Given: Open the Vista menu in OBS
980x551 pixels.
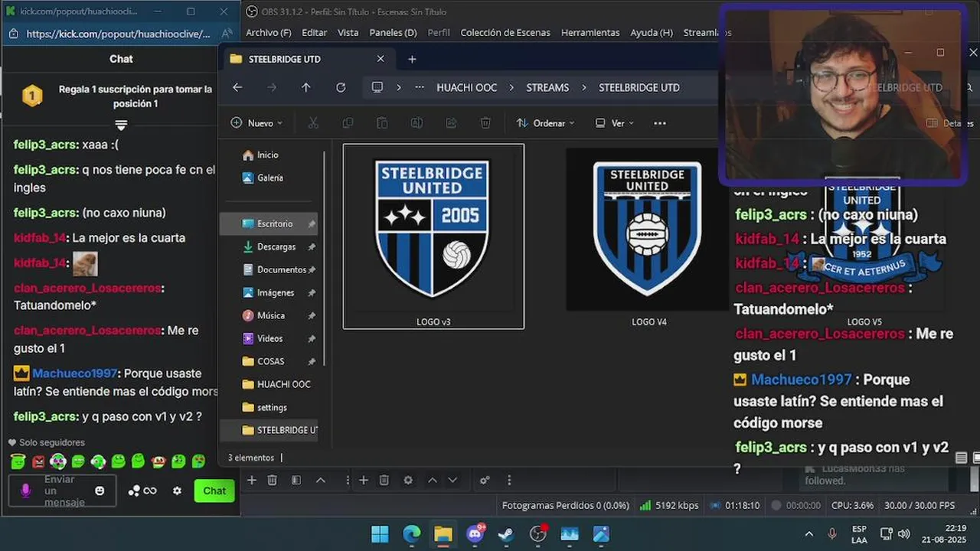Looking at the screenshot, I should 348,33.
